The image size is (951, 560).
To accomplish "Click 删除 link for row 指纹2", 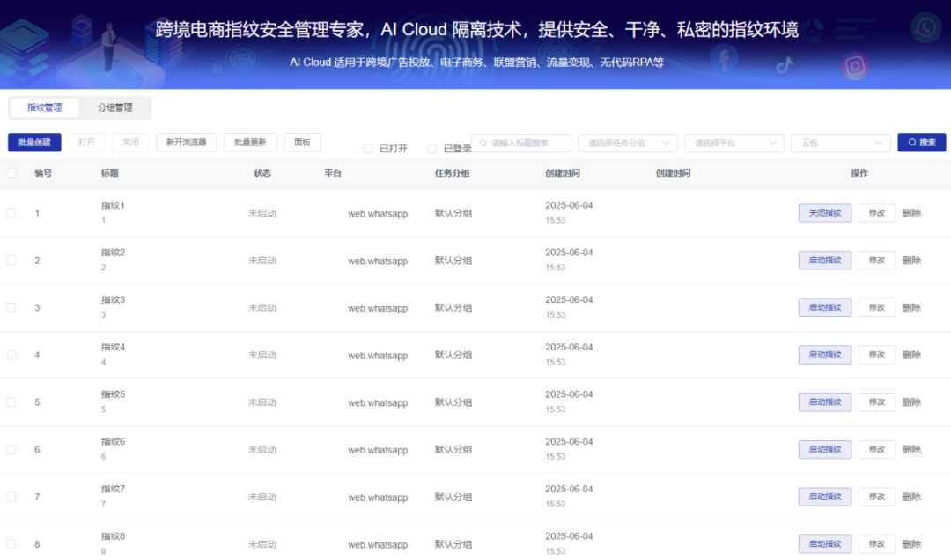I will (x=911, y=261).
